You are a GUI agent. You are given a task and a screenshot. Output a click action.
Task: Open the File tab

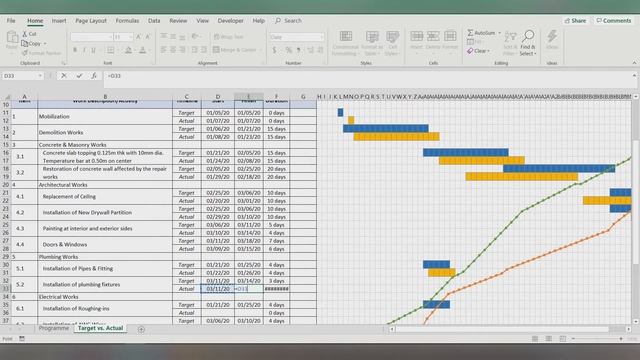tap(11, 20)
